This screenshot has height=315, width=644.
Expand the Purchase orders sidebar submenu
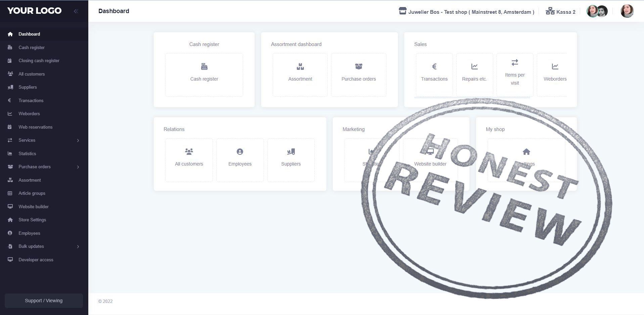pos(78,167)
